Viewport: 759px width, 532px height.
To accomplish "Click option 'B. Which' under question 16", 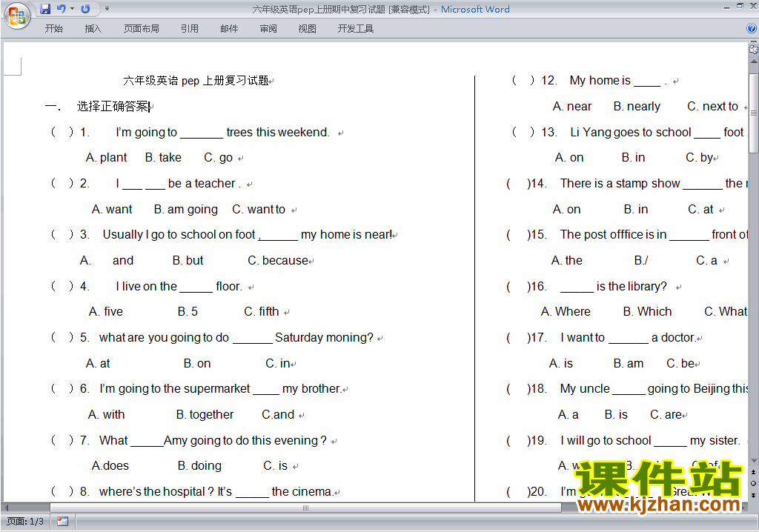I will (647, 312).
